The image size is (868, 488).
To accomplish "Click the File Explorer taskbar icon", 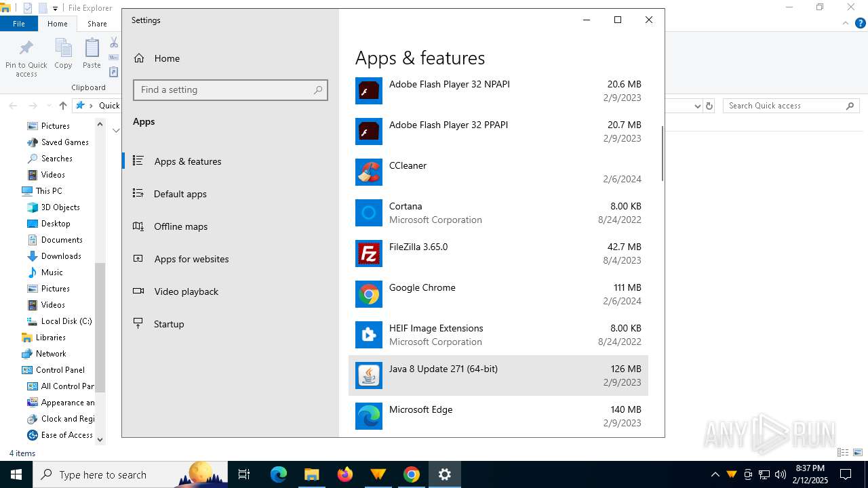I will coord(312,474).
